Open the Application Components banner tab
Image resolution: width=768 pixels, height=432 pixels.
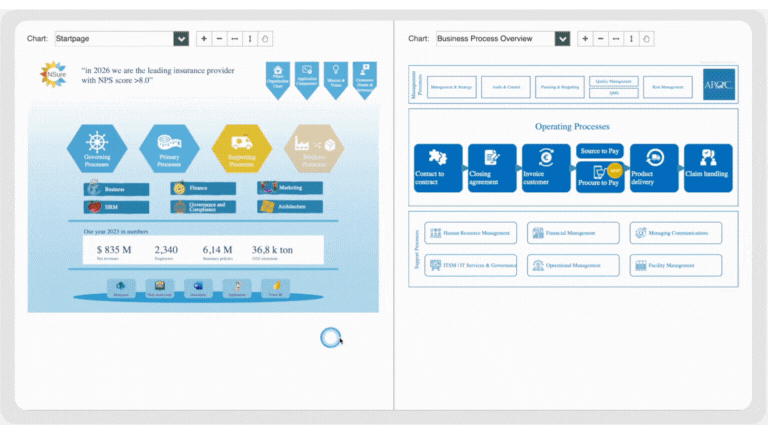click(x=307, y=78)
